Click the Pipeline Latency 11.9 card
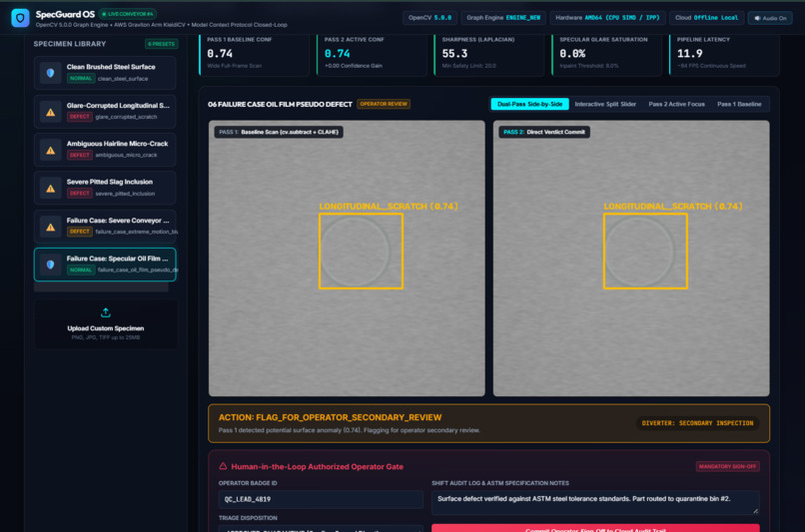Screen dimensions: 805x532 (x=724, y=55)
